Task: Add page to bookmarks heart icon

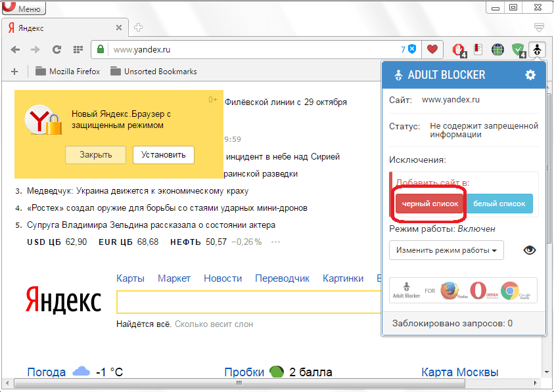Action: 432,49
